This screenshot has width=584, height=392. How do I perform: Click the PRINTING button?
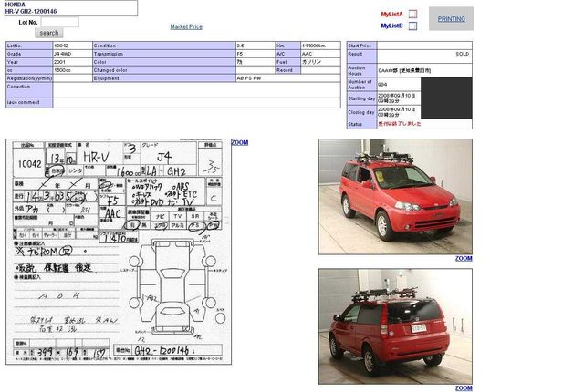pos(452,18)
